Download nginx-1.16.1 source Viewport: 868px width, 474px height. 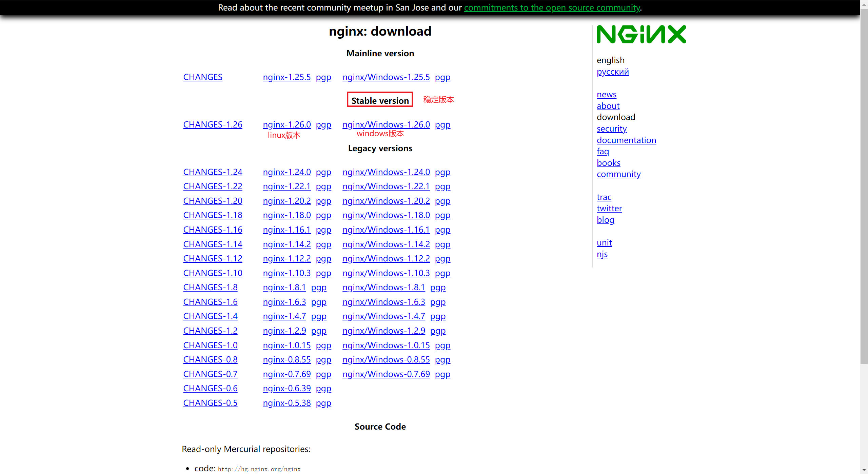click(x=287, y=230)
